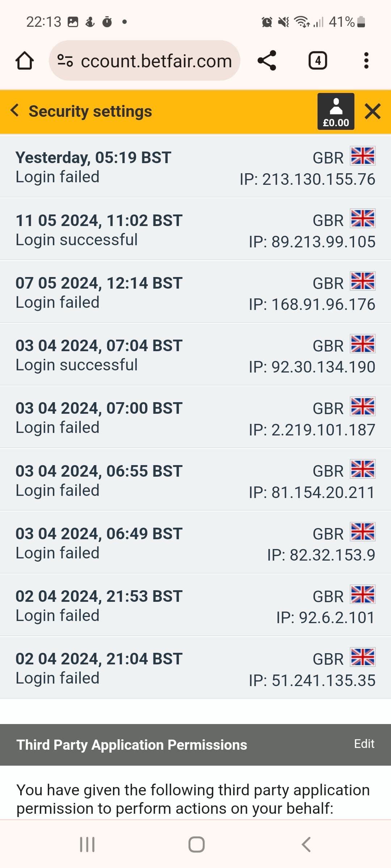Tap Android home navigation button
Image resolution: width=391 pixels, height=868 pixels.
coord(196,844)
